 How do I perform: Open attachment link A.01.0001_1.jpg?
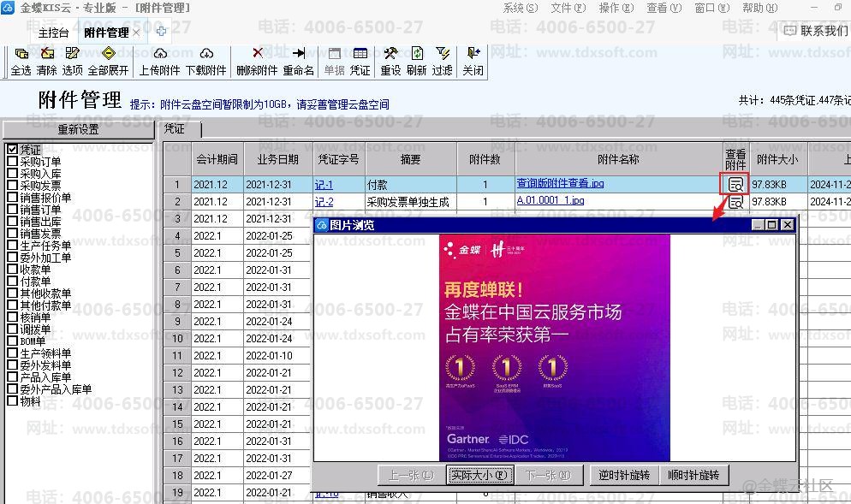pyautogui.click(x=550, y=201)
